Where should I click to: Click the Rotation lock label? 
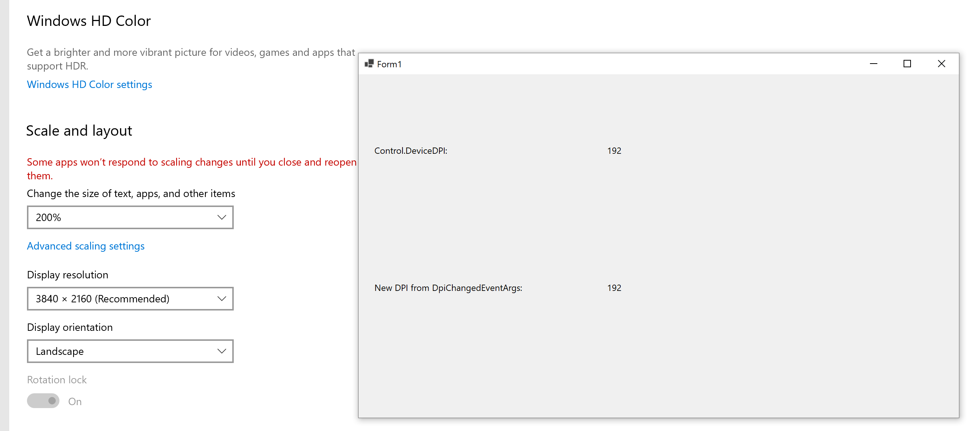coord(57,380)
